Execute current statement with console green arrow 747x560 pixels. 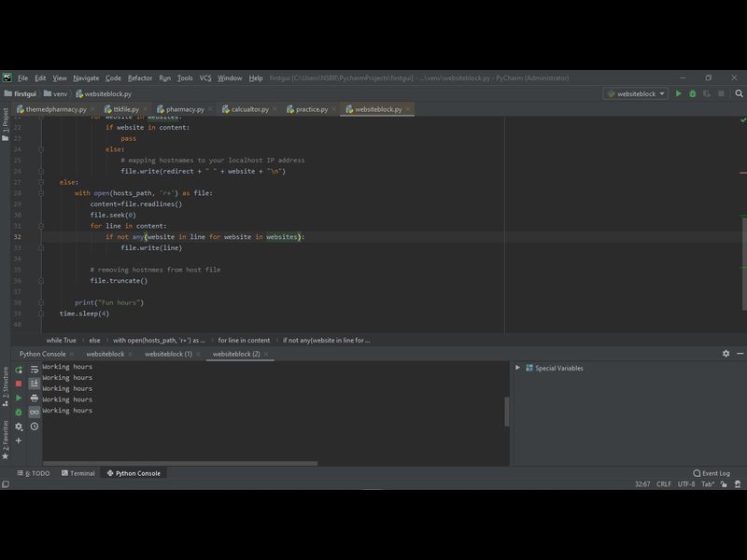19,398
